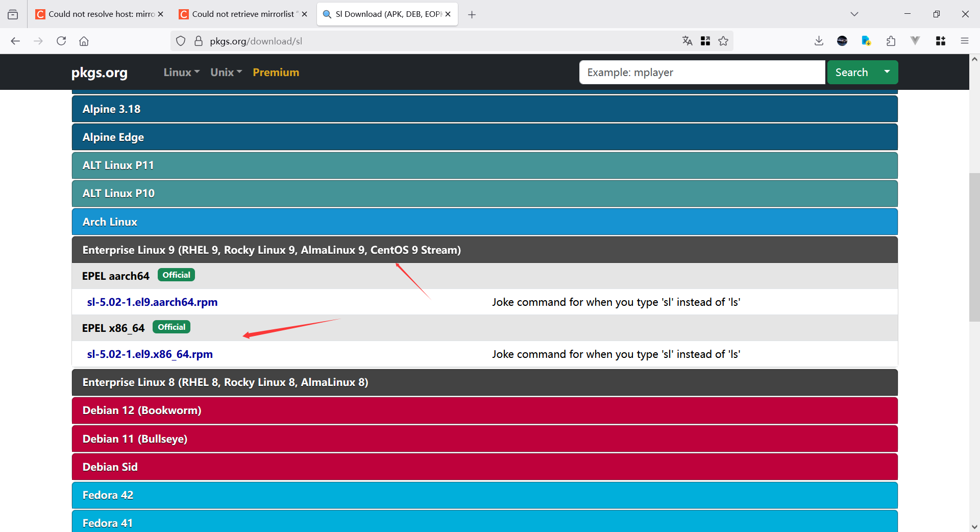The width and height of the screenshot is (980, 532).
Task: Expand the Debian 12 (Bookworm) section
Action: tap(484, 410)
